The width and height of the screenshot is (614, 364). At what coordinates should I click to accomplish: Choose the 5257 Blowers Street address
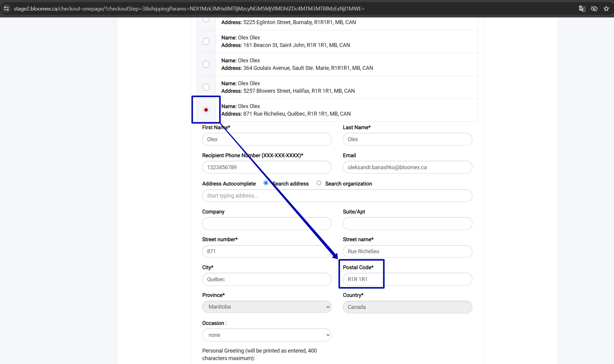[x=206, y=87]
